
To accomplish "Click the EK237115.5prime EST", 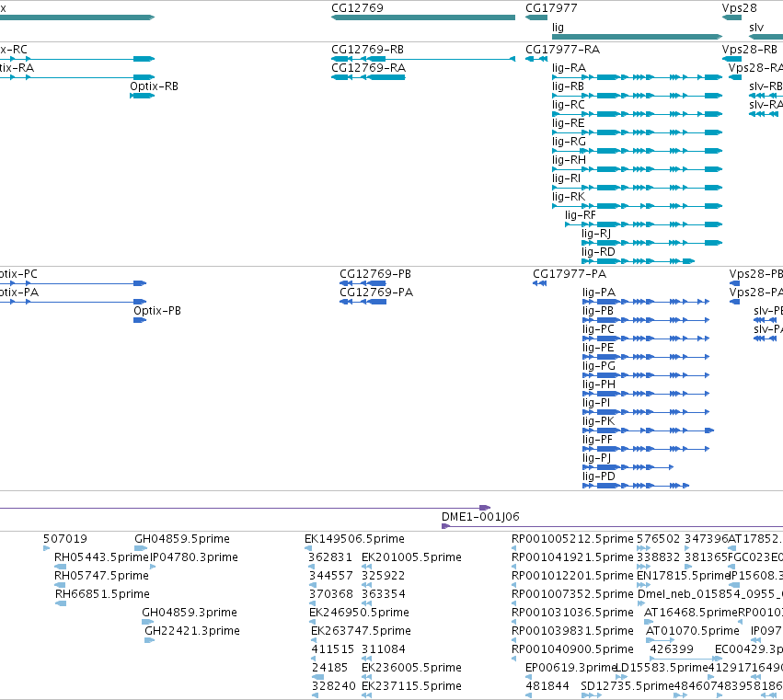I will 411,686.
